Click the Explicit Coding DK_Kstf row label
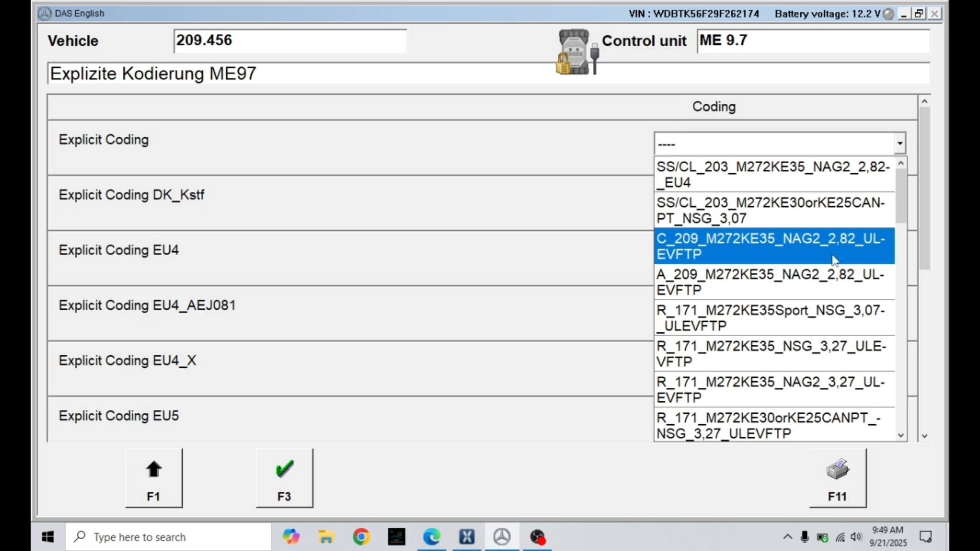 [132, 195]
